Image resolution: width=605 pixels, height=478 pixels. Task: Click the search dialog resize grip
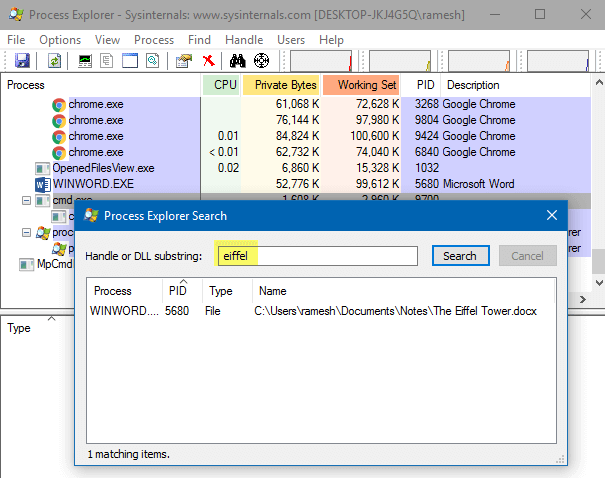[x=560, y=459]
